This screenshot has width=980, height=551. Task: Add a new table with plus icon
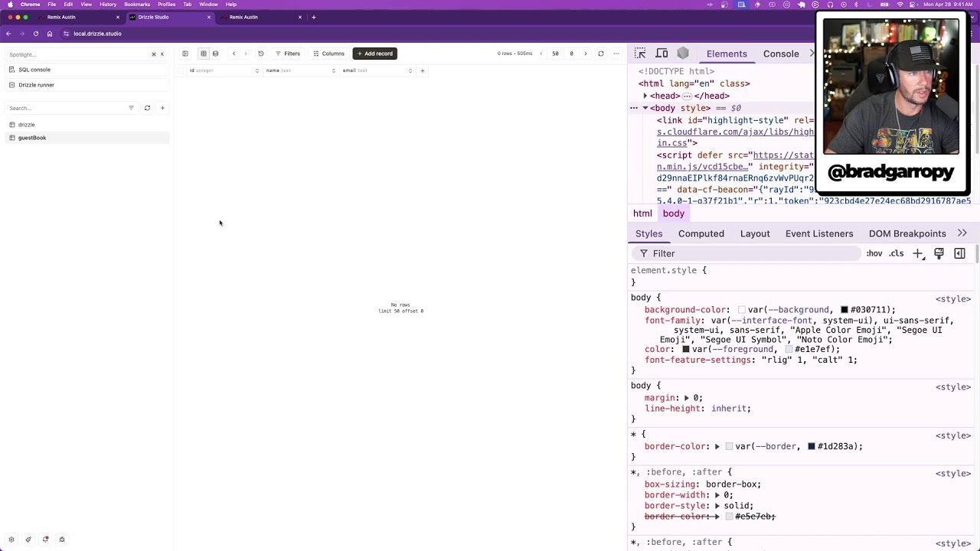162,108
